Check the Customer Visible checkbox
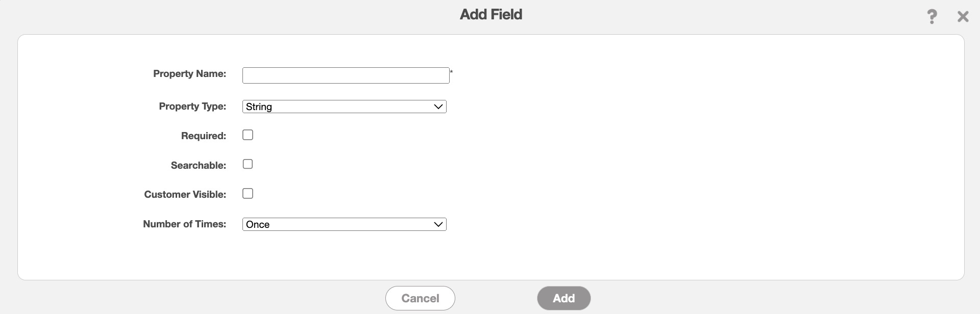The height and width of the screenshot is (314, 980). [x=248, y=194]
